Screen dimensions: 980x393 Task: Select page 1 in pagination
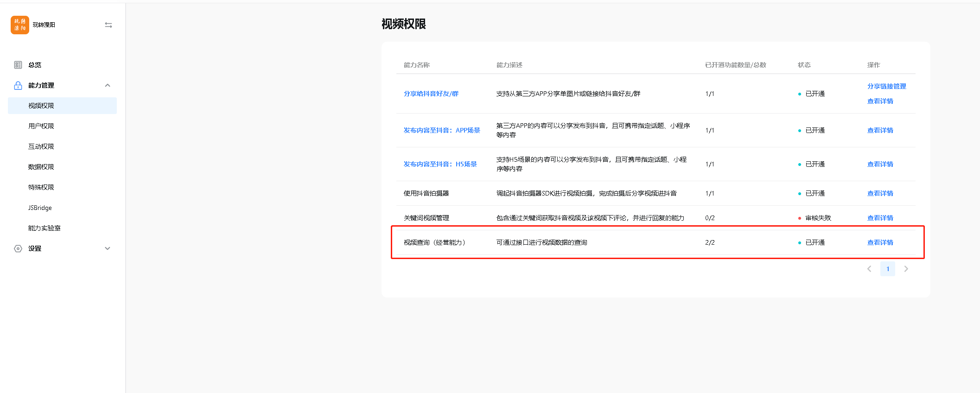pos(887,269)
